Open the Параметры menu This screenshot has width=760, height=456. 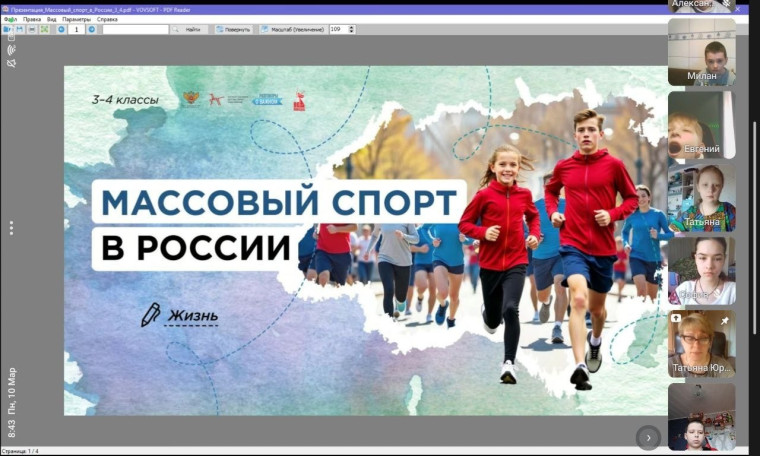(x=76, y=19)
